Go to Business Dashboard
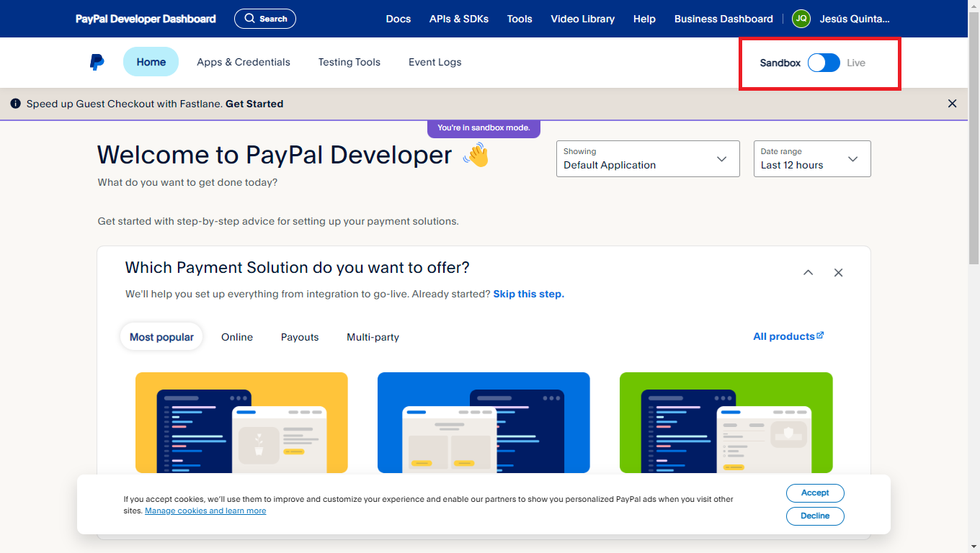980x553 pixels. [x=723, y=19]
